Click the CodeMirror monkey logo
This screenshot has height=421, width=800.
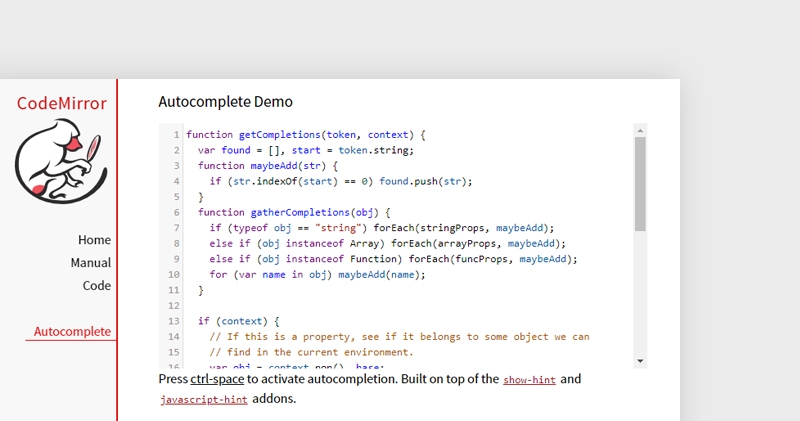(x=61, y=161)
